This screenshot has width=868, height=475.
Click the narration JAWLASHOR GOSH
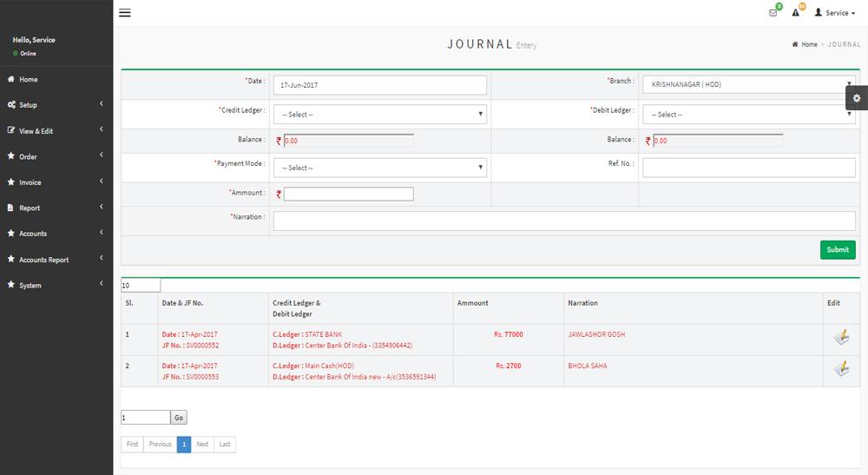pos(596,334)
